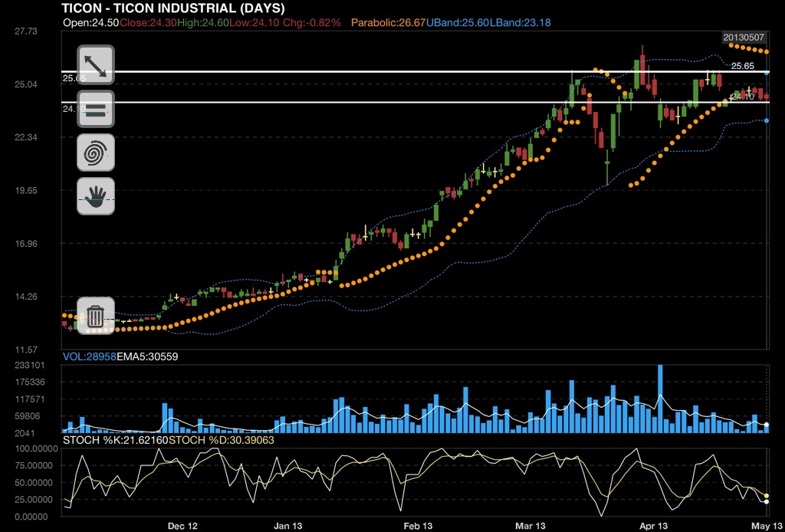The width and height of the screenshot is (785, 532).
Task: Click the 11.57 price axis label
Action: [26, 350]
